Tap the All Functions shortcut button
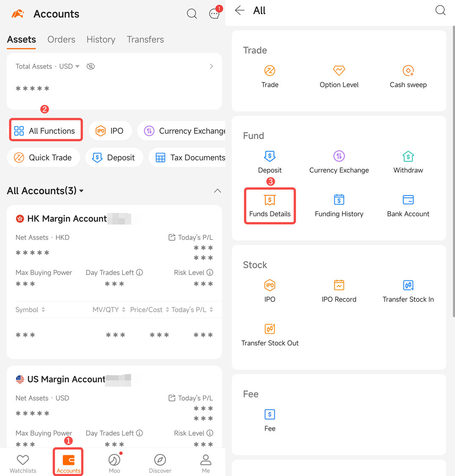This screenshot has height=476, width=455. tap(46, 131)
